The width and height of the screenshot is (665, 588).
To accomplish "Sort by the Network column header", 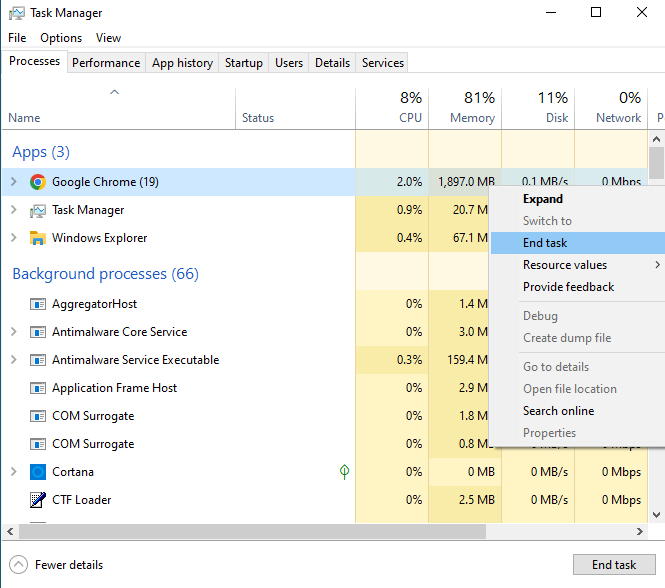I will [x=611, y=108].
